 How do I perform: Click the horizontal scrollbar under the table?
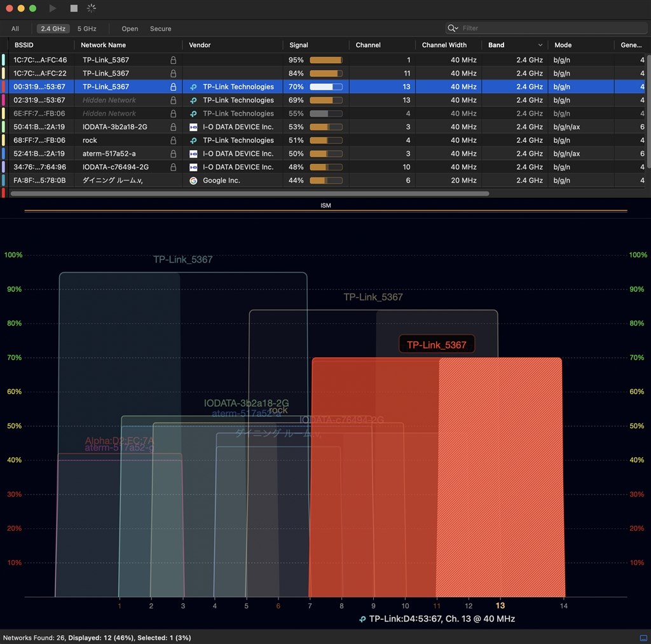pos(249,193)
